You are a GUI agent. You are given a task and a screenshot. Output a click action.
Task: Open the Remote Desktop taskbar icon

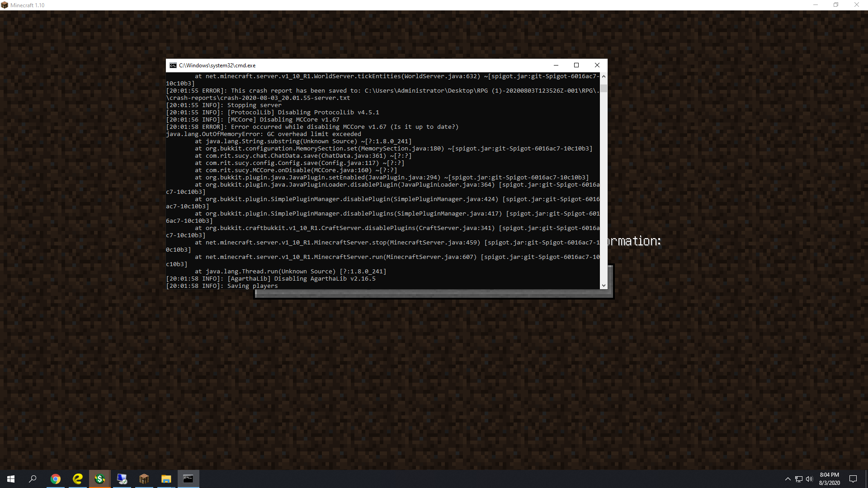[x=122, y=479]
